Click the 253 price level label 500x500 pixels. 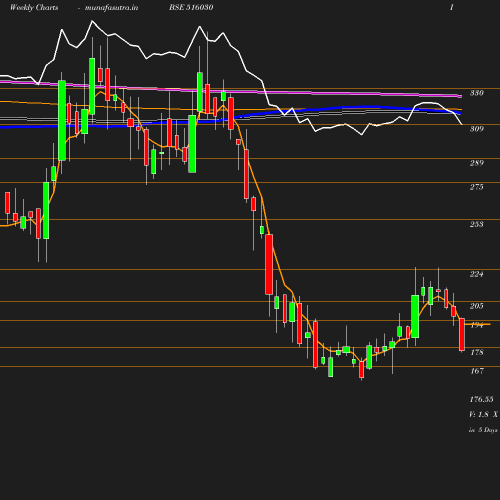click(x=477, y=224)
